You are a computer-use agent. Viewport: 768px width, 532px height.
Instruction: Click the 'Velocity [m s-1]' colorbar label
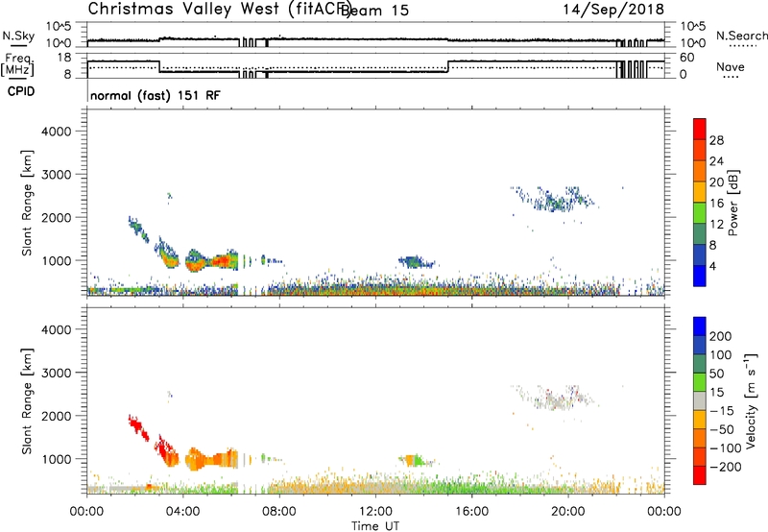[x=751, y=400]
